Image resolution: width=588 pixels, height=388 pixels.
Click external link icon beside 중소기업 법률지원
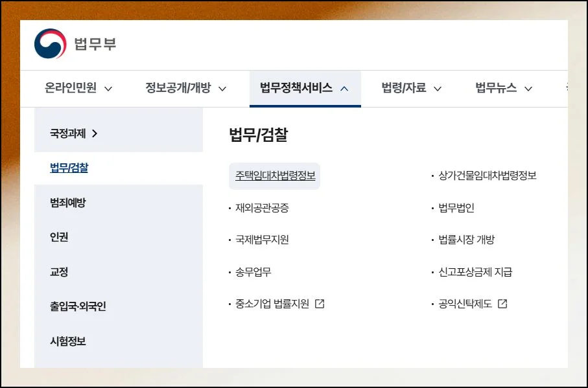pos(319,304)
